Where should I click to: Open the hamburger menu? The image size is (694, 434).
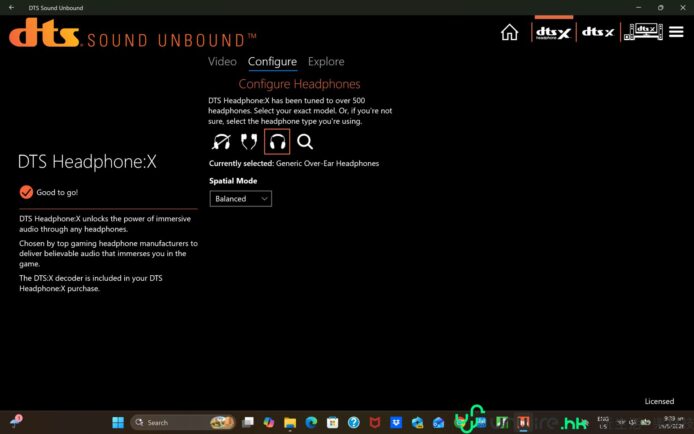pos(676,32)
